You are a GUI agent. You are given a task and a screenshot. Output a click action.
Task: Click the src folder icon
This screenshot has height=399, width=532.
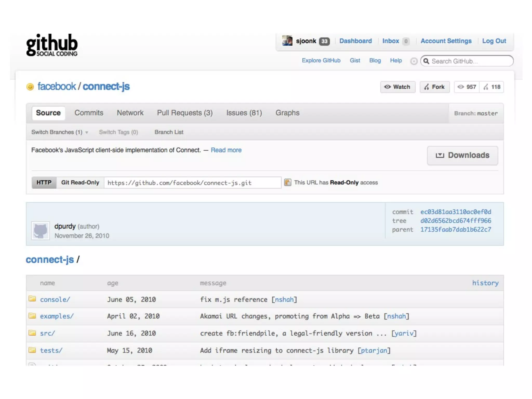[32, 333]
